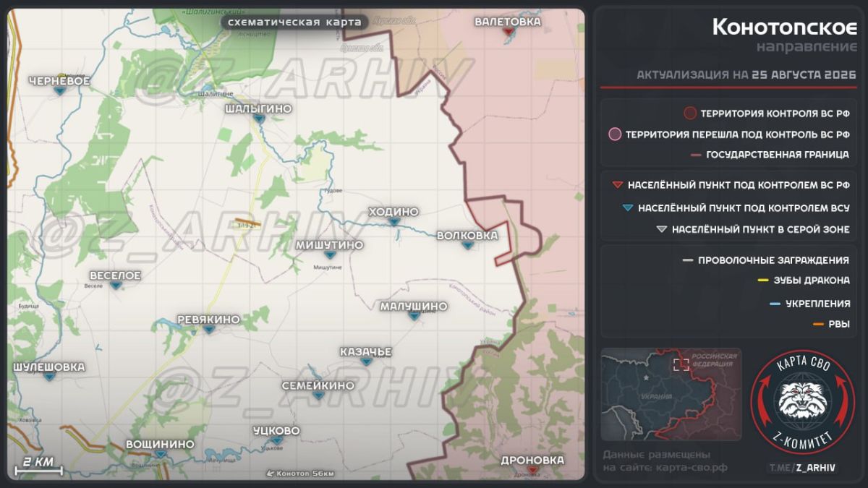This screenshot has height=488, width=868.
Task: Click Населённый пункт в серой зоне text
Action: point(761,230)
